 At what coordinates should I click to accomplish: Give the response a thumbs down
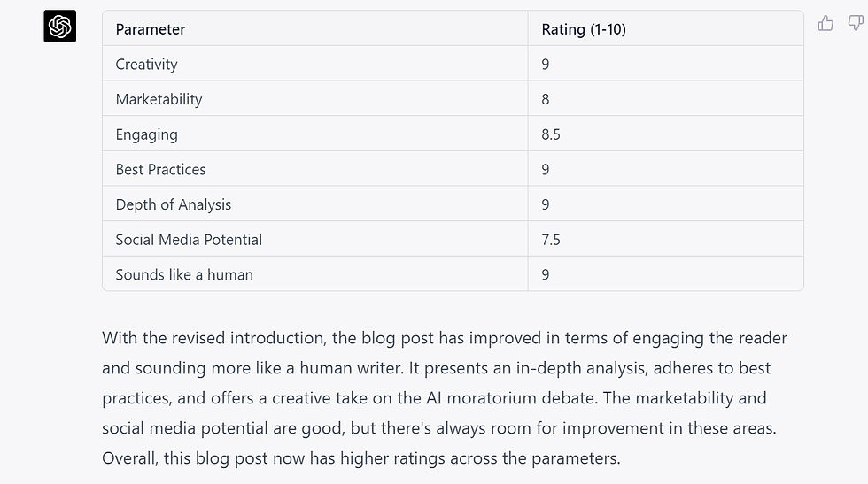(855, 23)
